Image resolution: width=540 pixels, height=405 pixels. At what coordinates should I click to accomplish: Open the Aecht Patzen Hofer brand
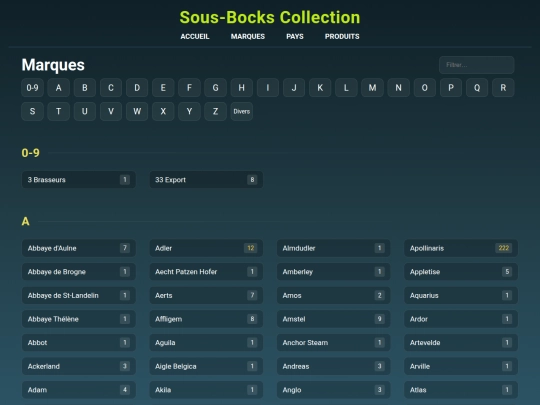[206, 272]
